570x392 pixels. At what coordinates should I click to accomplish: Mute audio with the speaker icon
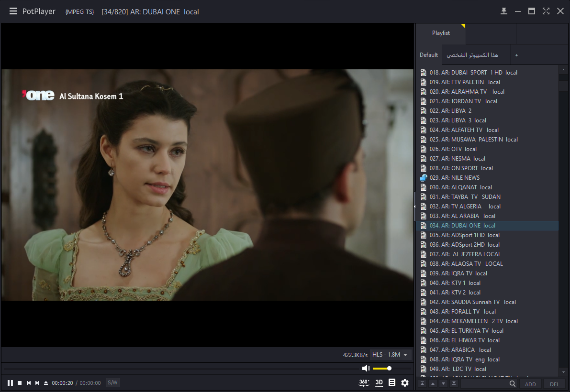click(366, 368)
